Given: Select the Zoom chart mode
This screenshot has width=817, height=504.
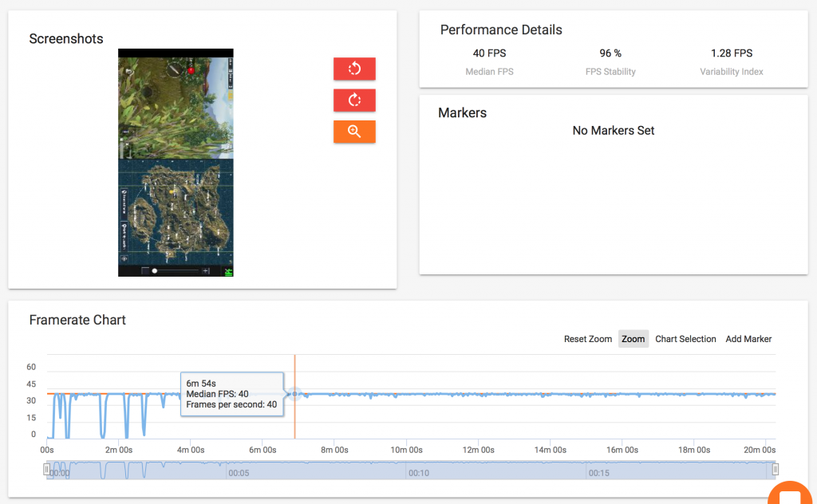Looking at the screenshot, I should (x=633, y=339).
